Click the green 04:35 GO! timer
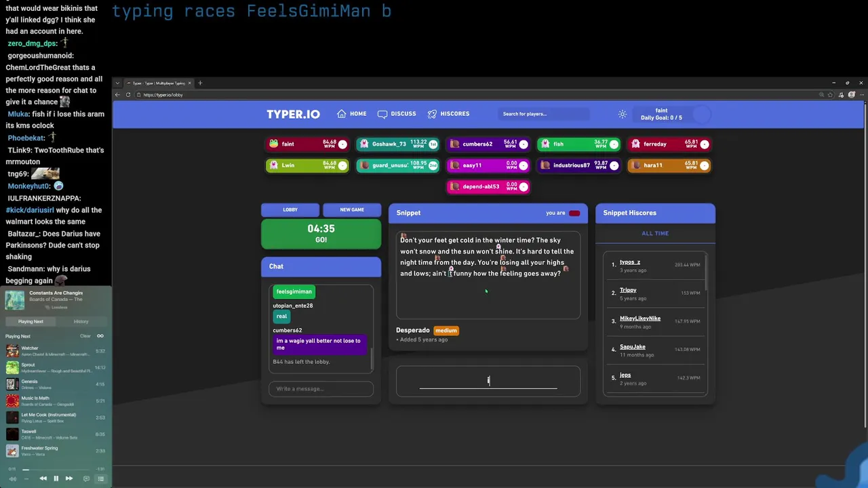Image resolution: width=868 pixels, height=488 pixels. 321,234
